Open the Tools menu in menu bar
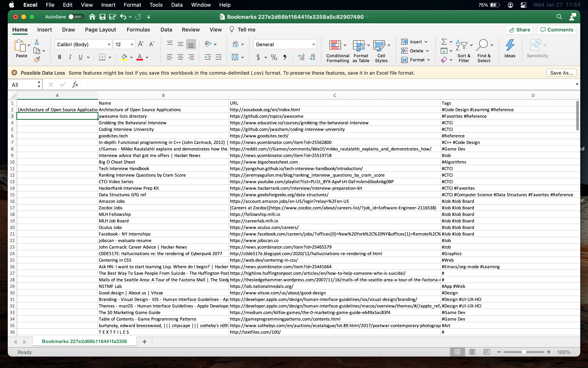The image size is (588, 368). click(x=156, y=5)
